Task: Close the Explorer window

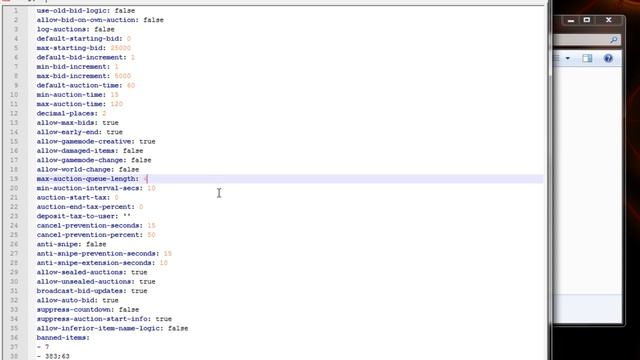Action: point(609,20)
